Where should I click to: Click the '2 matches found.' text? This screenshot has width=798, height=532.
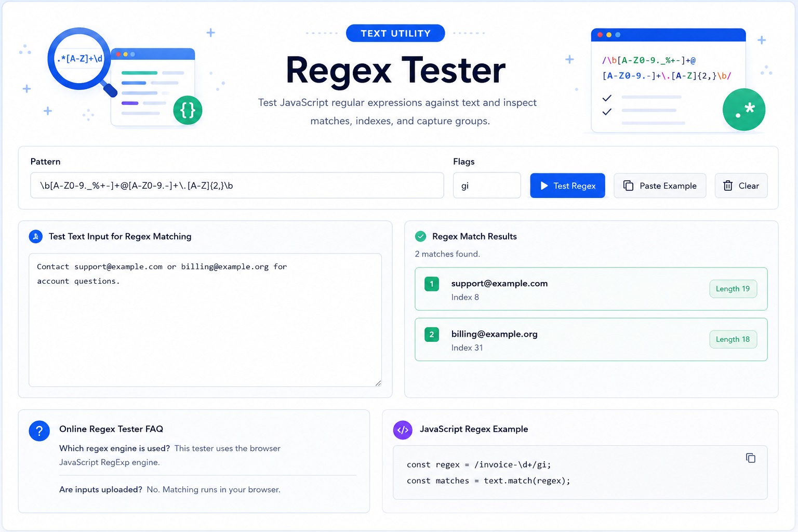pyautogui.click(x=447, y=254)
